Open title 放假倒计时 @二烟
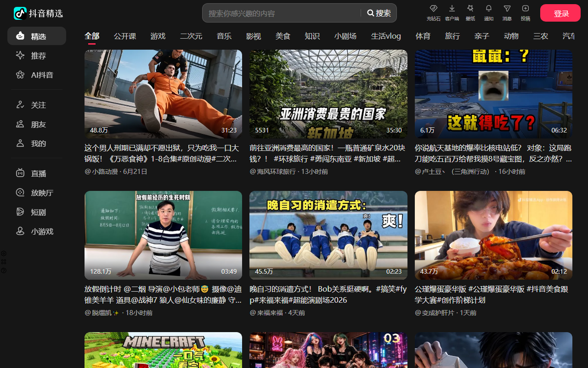The image size is (588, 368). click(163, 295)
